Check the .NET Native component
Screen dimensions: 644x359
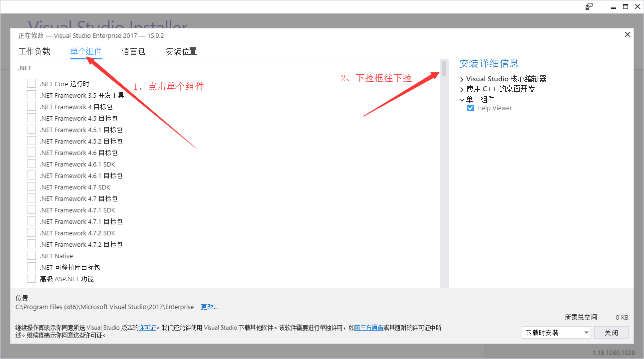click(31, 256)
